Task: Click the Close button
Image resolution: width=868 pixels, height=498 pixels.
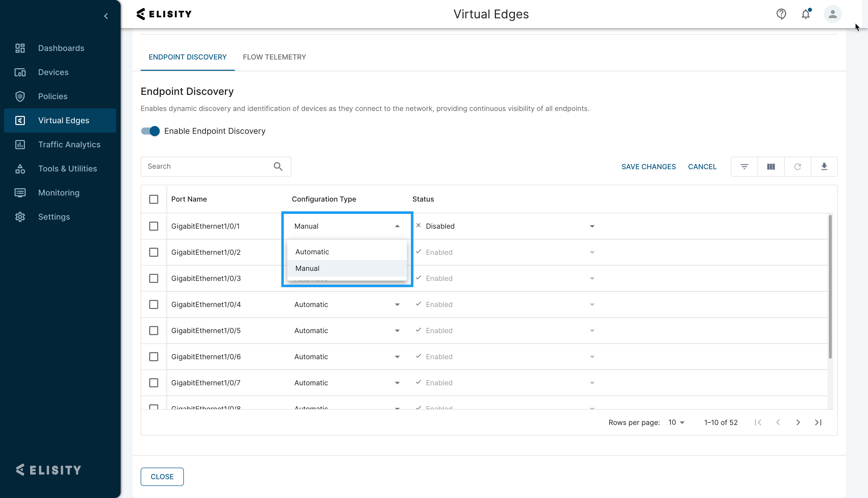Action: [162, 476]
